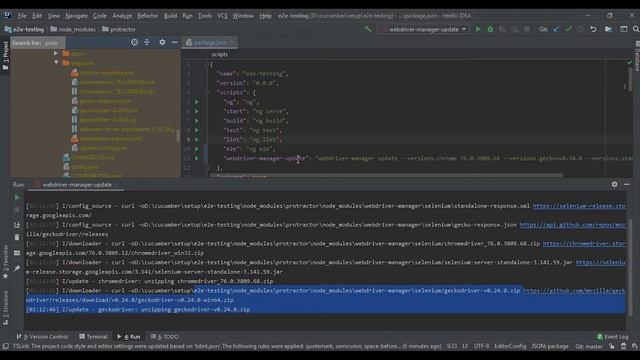This screenshot has width=640, height=360.
Task: Click Scroll to End icon in Run panel
Action: (17, 225)
